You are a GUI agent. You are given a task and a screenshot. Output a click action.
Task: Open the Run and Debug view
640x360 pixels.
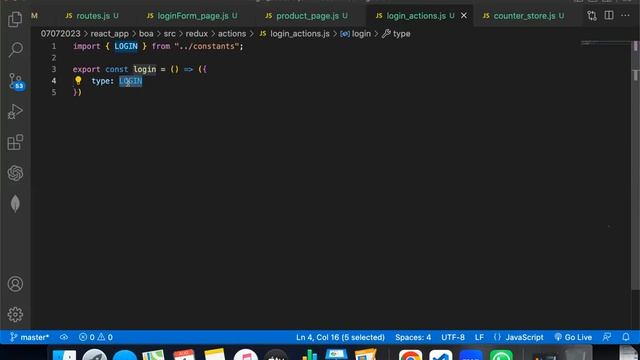pyautogui.click(x=15, y=111)
